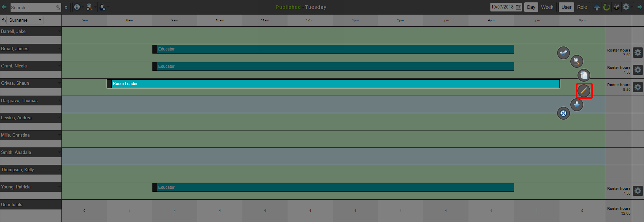Open the calendar date picker for 10/07/2018

point(518,7)
